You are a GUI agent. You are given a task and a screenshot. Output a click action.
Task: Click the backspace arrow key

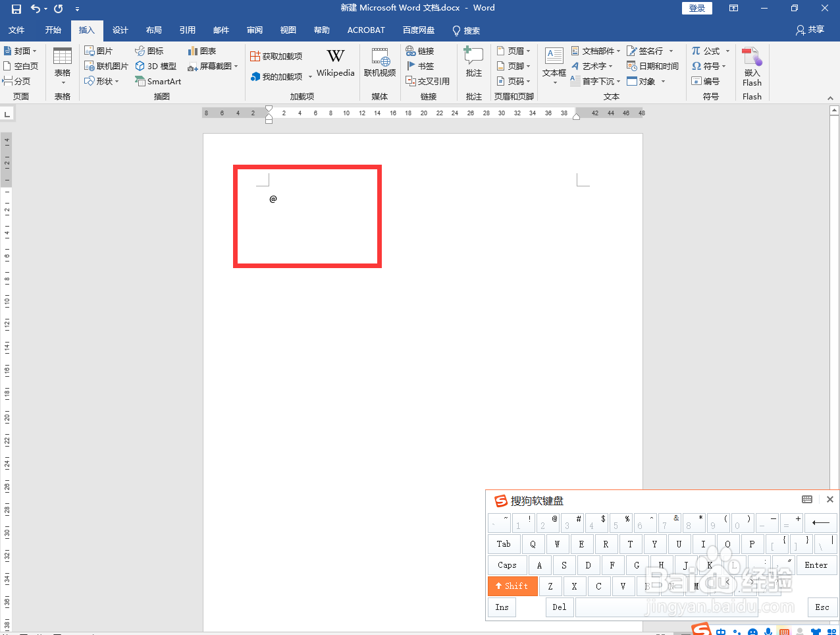point(821,522)
